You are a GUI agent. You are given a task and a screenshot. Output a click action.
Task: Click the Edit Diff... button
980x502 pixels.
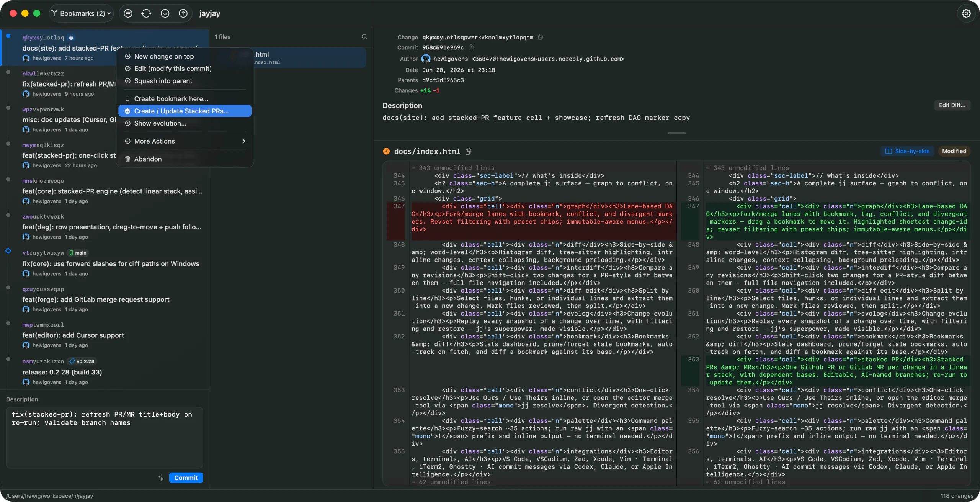pos(952,105)
